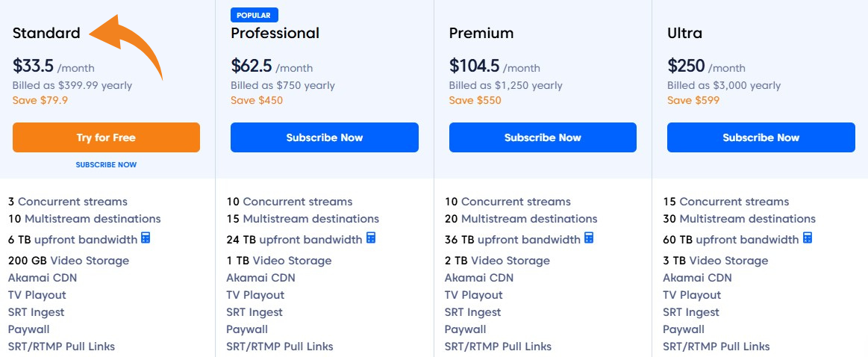Click Subscribe Now link under Standard plan
The image size is (868, 357).
(x=106, y=164)
